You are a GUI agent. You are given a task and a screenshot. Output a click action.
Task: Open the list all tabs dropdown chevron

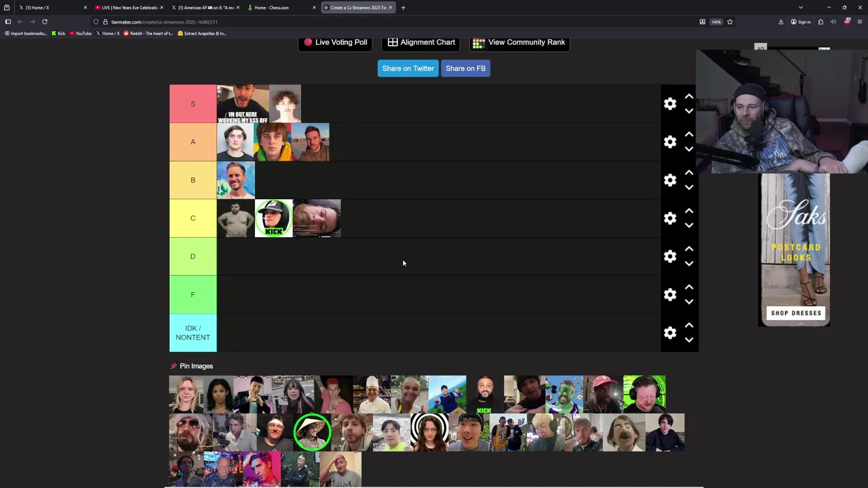click(x=801, y=7)
